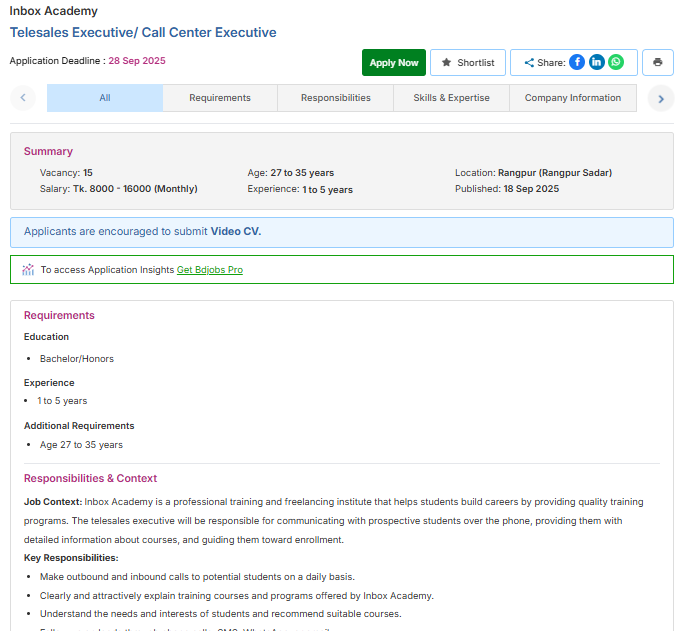Select the 'All' tab
Screen dimensions: 683x631
click(105, 98)
